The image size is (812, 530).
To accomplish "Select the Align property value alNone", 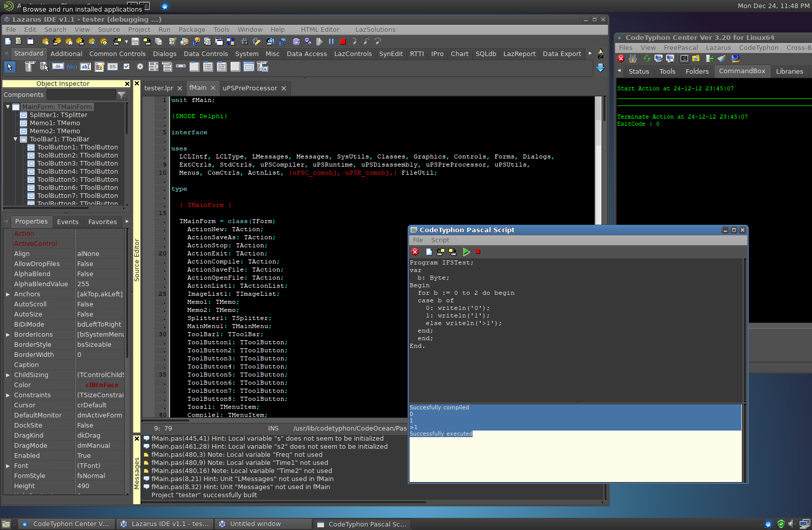I will click(x=100, y=254).
